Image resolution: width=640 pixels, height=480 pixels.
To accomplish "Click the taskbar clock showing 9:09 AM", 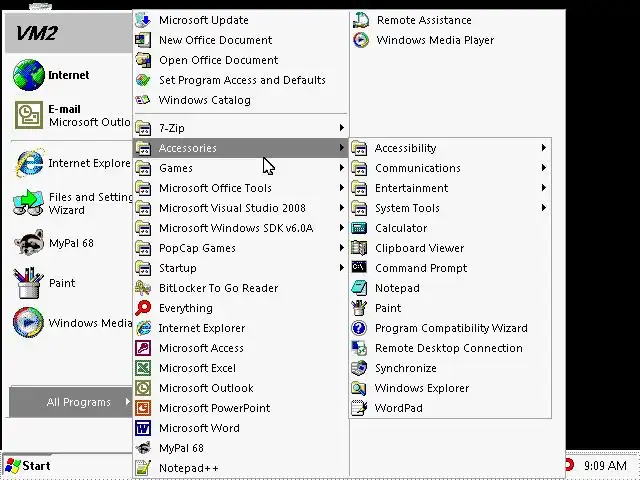I will click(x=605, y=465).
